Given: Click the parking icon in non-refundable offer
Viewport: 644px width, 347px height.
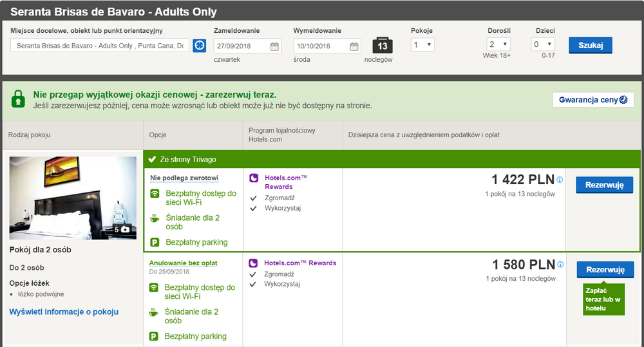Looking at the screenshot, I should pyautogui.click(x=155, y=242).
